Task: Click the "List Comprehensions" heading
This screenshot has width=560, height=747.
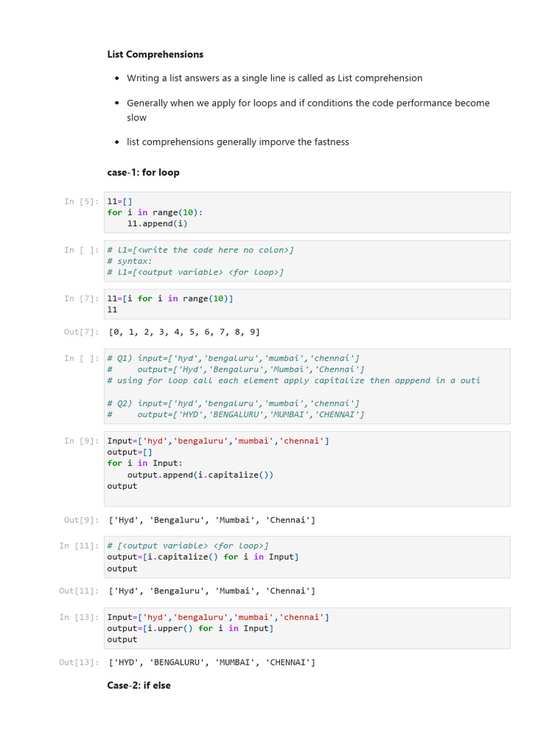Action: click(155, 55)
